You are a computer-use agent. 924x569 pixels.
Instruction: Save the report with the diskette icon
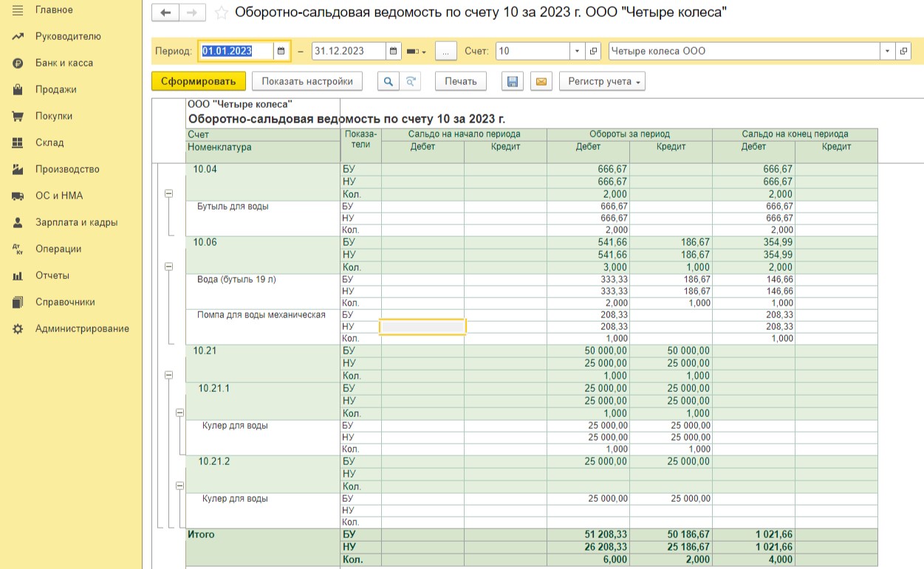pos(513,81)
